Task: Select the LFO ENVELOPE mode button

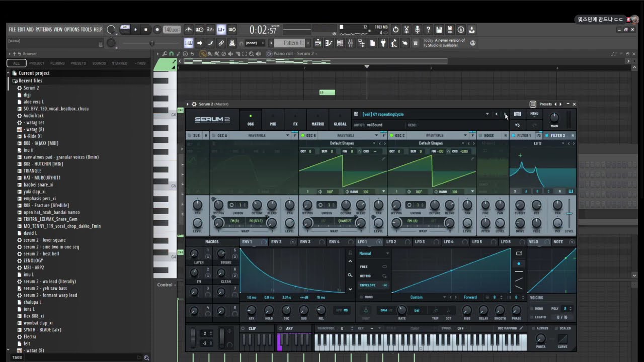Action: [373, 285]
